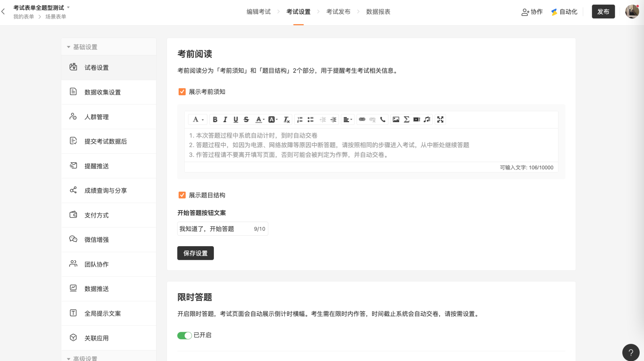
Task: Open 数据收集设置 in the sidebar
Action: tap(109, 92)
